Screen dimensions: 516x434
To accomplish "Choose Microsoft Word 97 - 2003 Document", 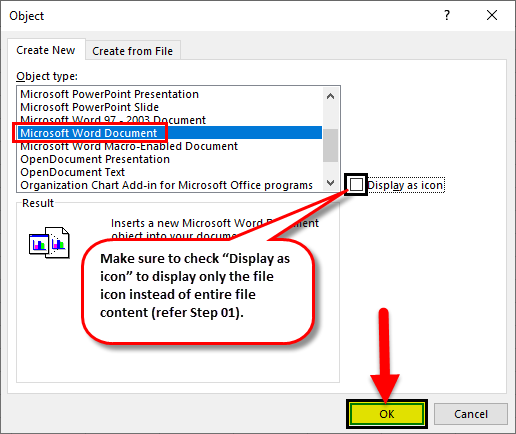I will click(x=170, y=120).
